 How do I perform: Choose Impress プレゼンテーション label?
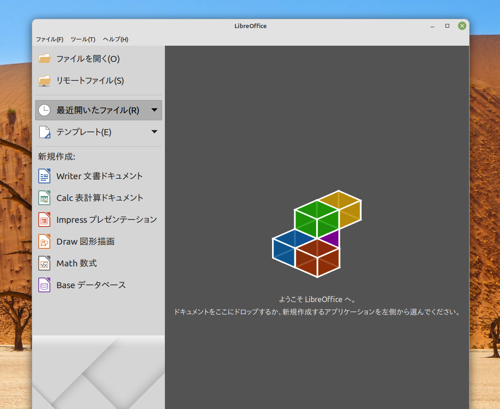(x=106, y=220)
